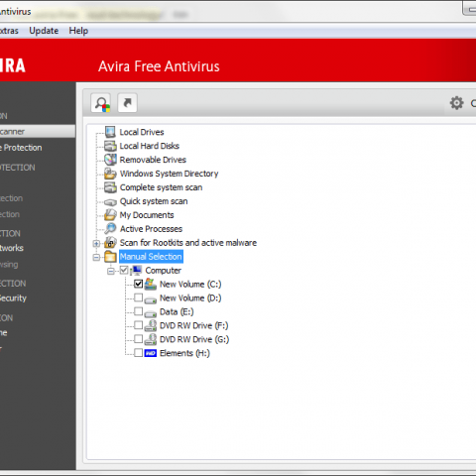Select DVD RW Drive (F:) label
Image resolution: width=476 pixels, height=476 pixels.
tap(193, 325)
